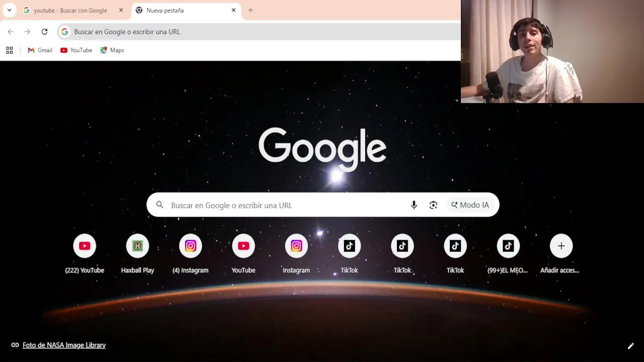Click the address bar URL field
Viewport: 644px width, 362px height.
pyautogui.click(x=259, y=32)
